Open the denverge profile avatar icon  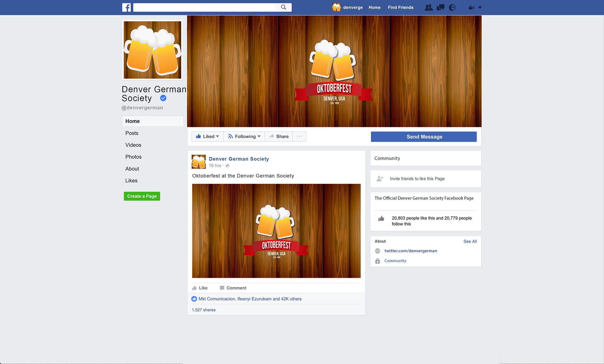click(x=336, y=7)
